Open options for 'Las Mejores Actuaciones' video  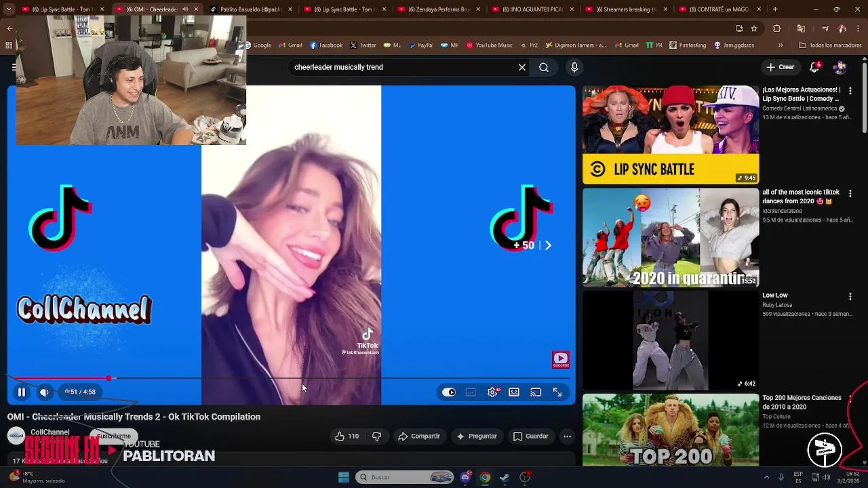[x=850, y=91]
